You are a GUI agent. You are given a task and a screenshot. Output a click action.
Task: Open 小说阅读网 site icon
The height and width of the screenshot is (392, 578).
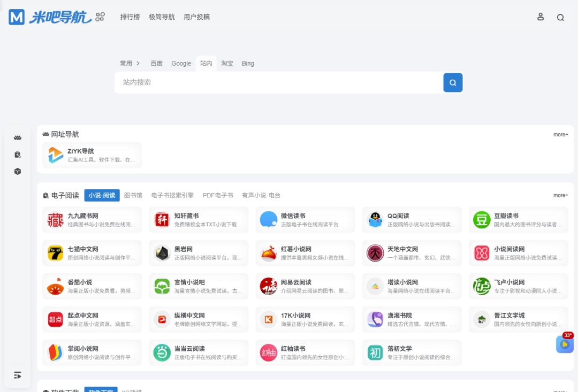point(482,253)
